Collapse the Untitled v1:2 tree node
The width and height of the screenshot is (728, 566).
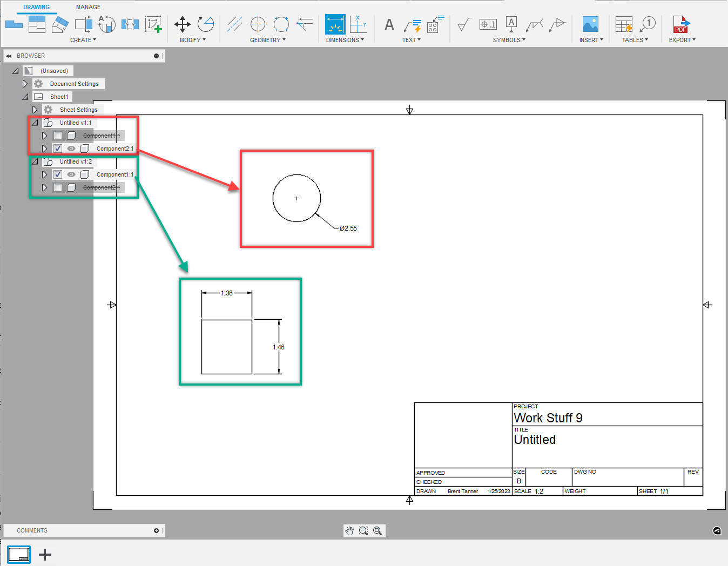click(35, 161)
